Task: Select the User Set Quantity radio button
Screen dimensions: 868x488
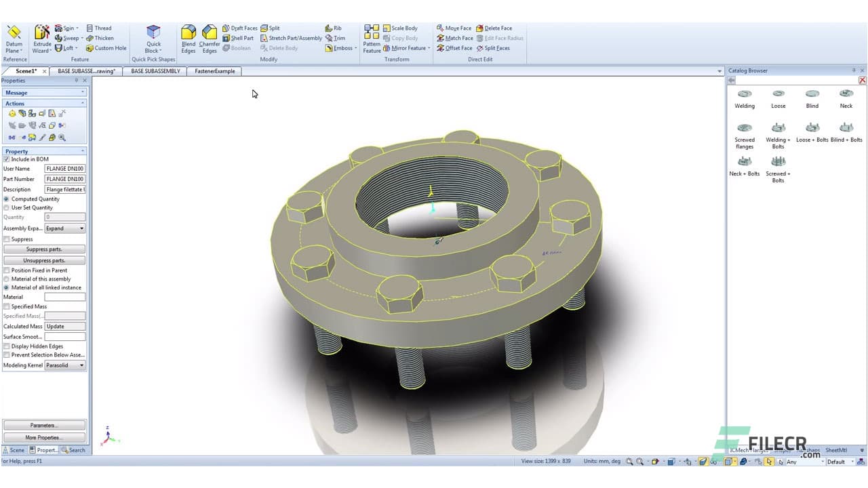Action: (x=6, y=207)
